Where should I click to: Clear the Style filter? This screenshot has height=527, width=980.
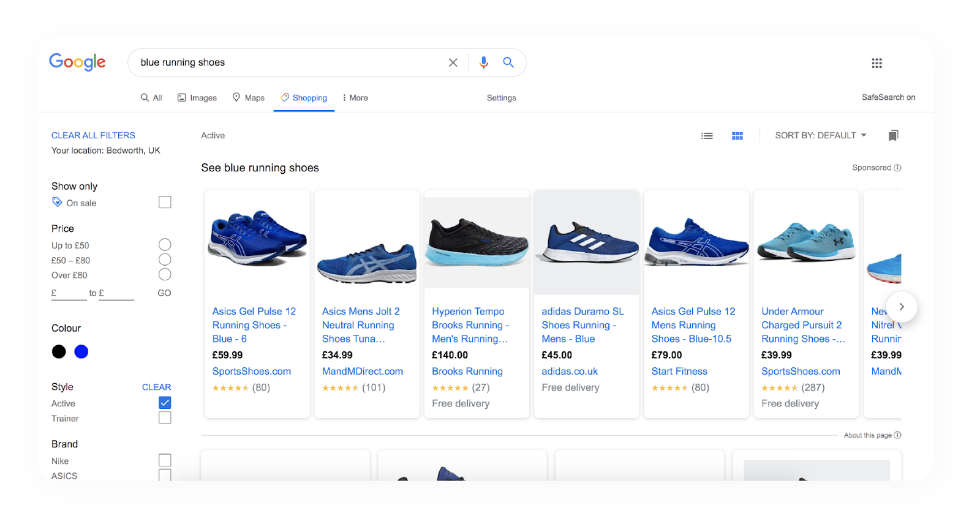pyautogui.click(x=157, y=387)
